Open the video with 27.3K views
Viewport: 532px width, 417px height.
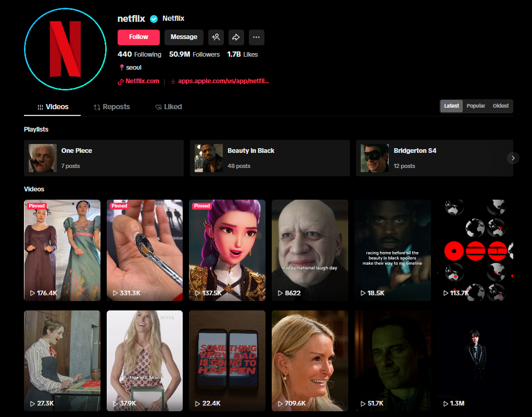tap(62, 361)
